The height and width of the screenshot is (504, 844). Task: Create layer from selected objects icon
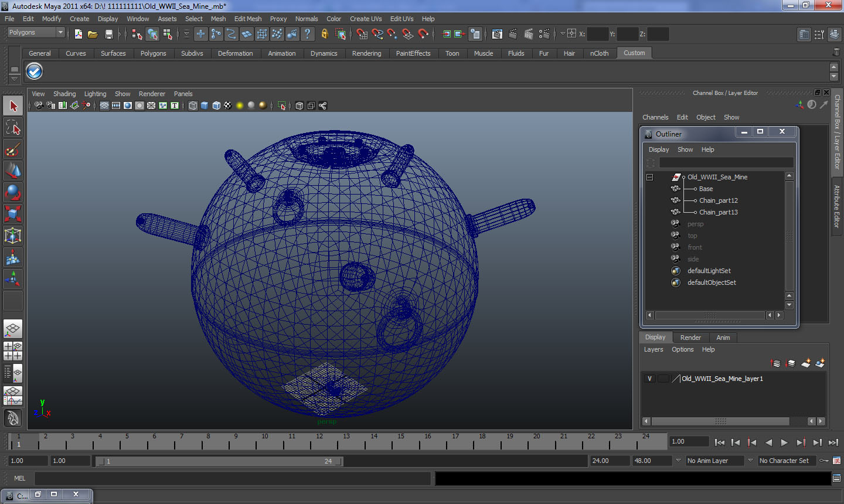(x=820, y=363)
